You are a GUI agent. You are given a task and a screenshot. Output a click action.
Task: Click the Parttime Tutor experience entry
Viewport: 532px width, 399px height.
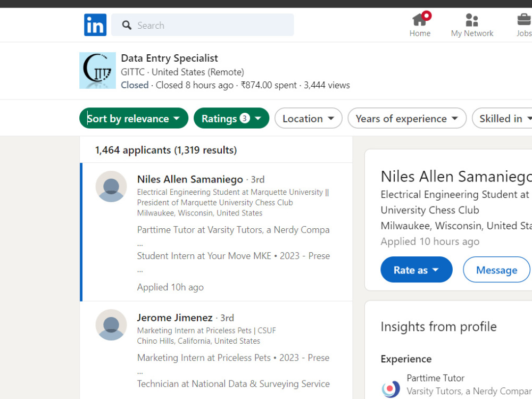435,378
